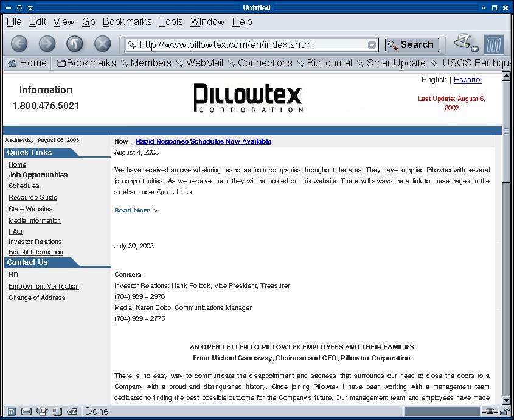Maximize the Untitled browser window
The width and height of the screenshot is (514, 420).
point(495,7)
